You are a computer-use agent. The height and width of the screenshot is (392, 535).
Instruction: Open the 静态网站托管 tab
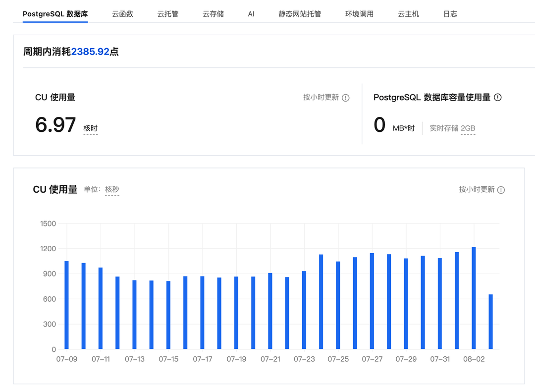(300, 14)
